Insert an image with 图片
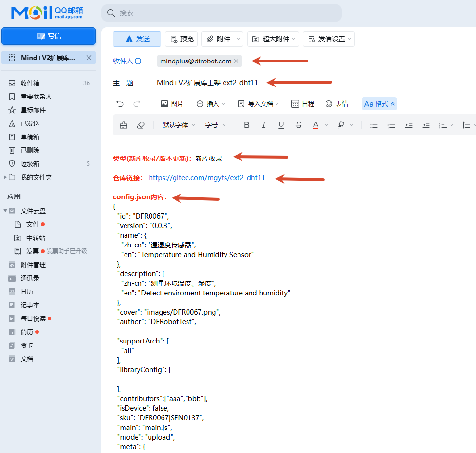Viewport: 476px width, 453px height. (172, 104)
